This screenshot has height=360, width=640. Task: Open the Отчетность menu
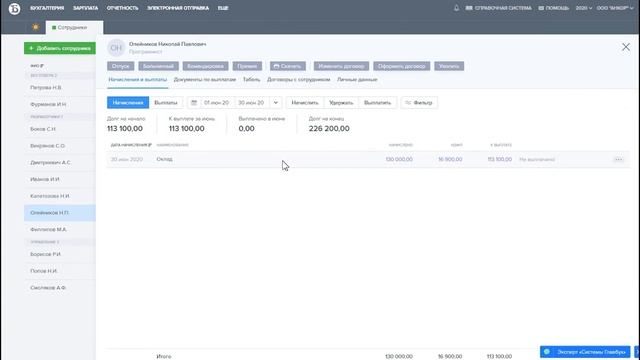(122, 8)
